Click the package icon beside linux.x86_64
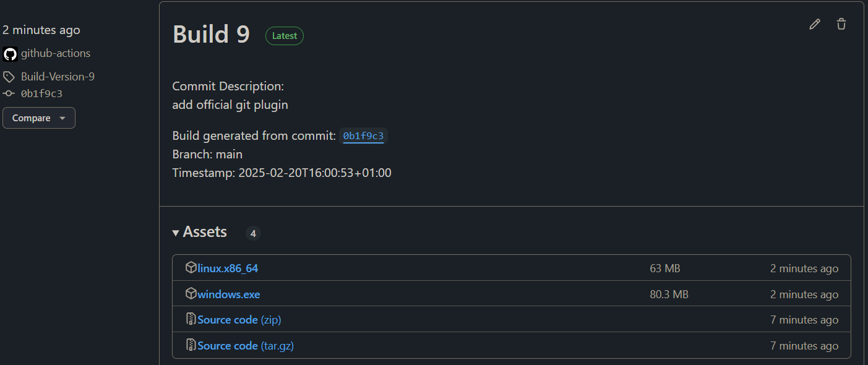This screenshot has width=868, height=365. (191, 268)
